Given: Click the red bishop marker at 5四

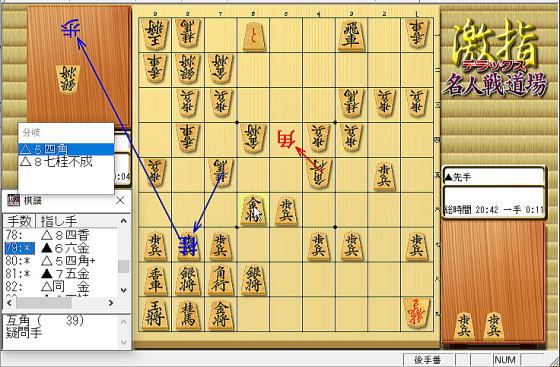Looking at the screenshot, I should (x=286, y=139).
